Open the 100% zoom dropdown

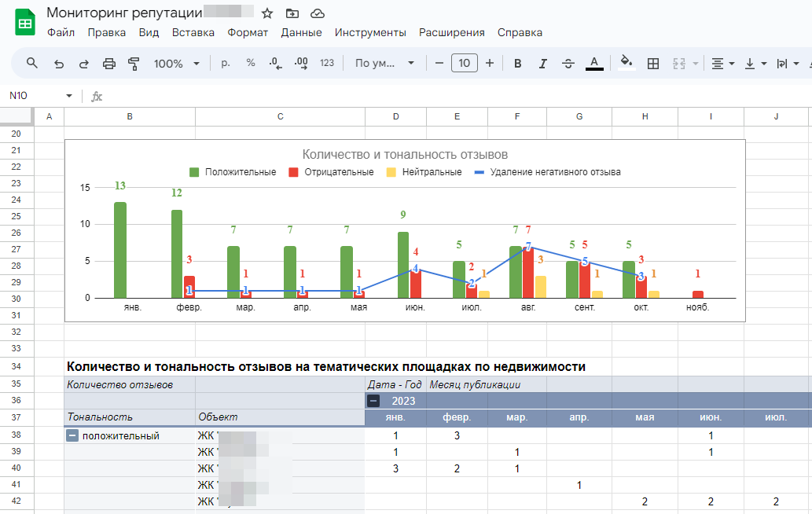pyautogui.click(x=176, y=64)
